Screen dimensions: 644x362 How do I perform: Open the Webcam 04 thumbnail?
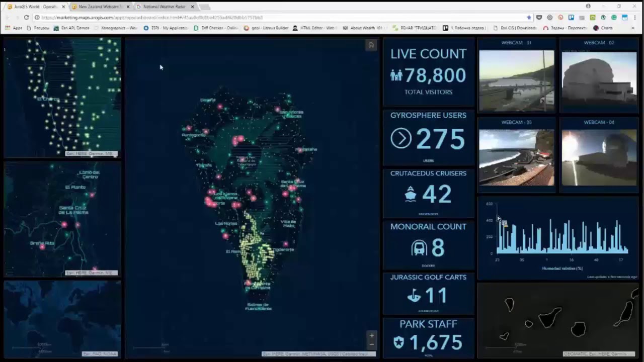[x=599, y=157]
